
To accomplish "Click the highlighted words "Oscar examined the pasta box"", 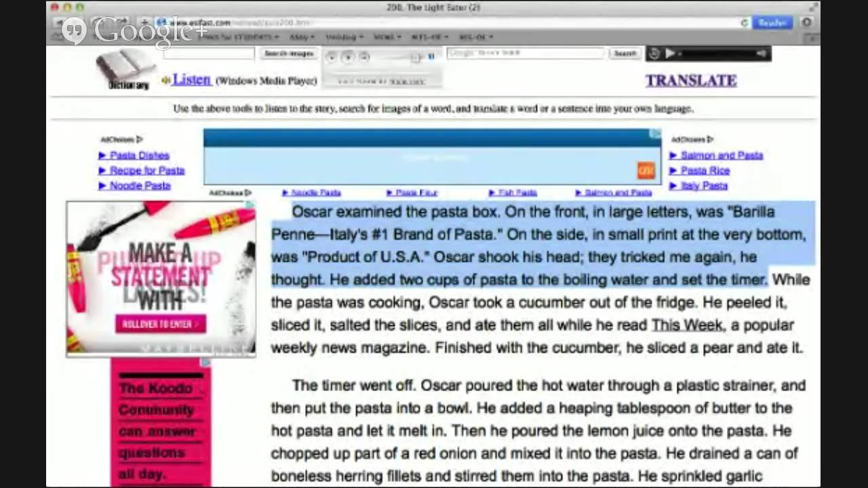I will tap(396, 212).
